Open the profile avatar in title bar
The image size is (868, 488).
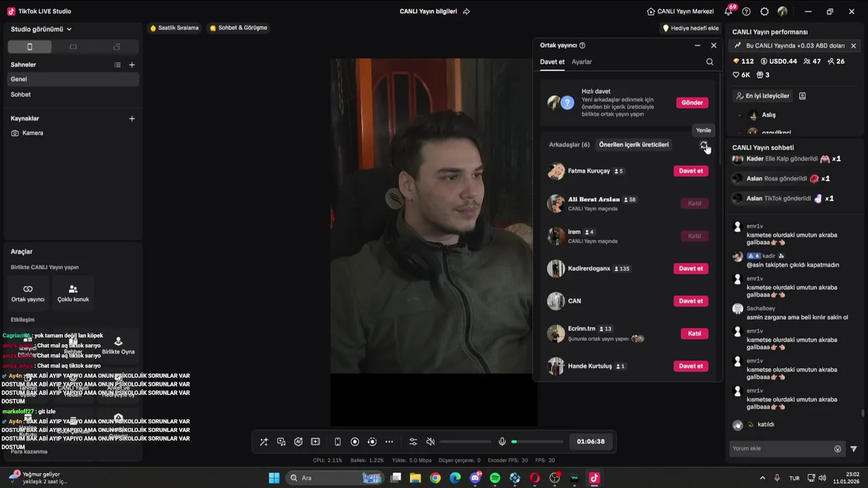coord(783,12)
